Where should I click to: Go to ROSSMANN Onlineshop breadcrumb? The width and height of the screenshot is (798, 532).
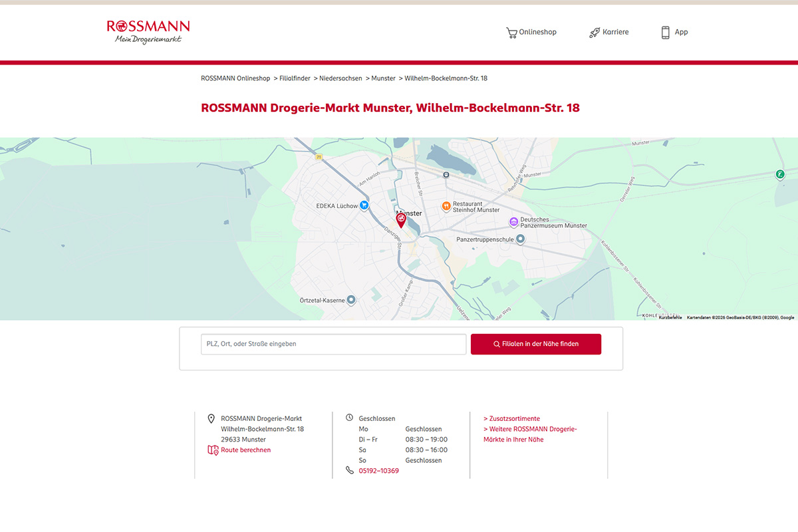coord(235,78)
